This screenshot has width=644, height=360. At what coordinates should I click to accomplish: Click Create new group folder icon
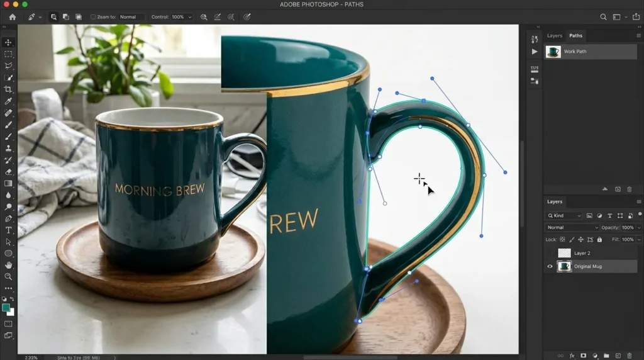606,356
